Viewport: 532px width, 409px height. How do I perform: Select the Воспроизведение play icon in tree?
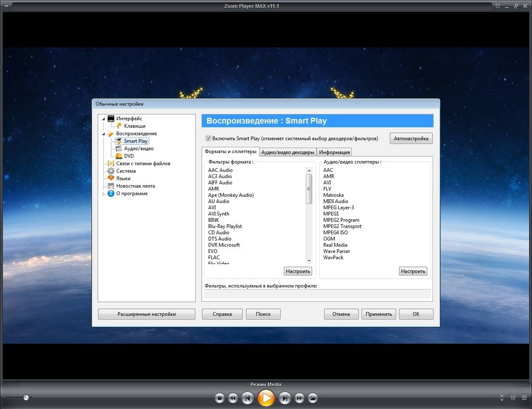tap(111, 134)
